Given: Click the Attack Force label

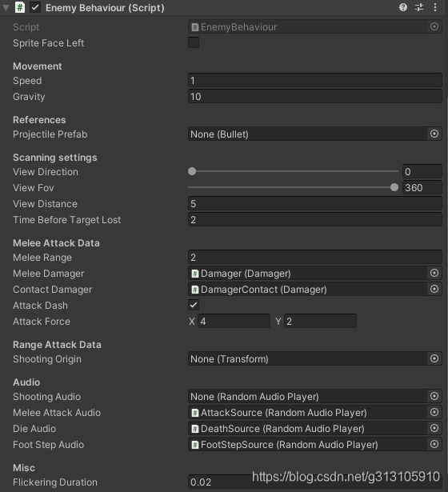Looking at the screenshot, I should tap(42, 322).
